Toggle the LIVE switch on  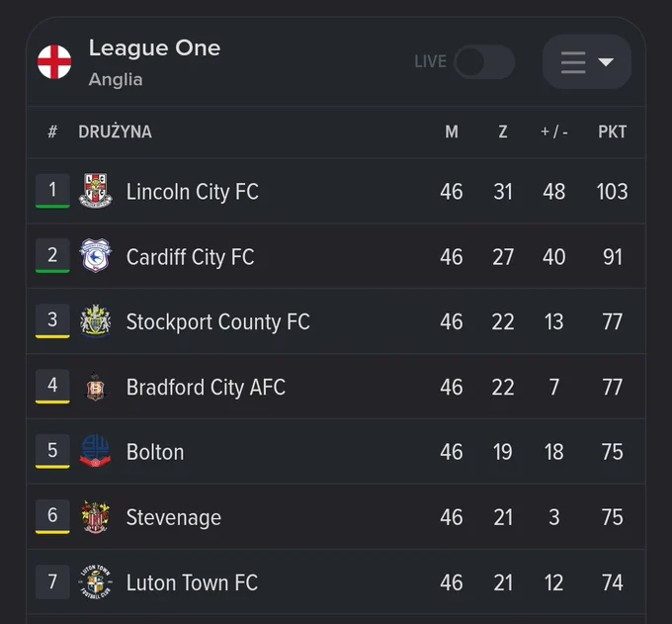484,62
